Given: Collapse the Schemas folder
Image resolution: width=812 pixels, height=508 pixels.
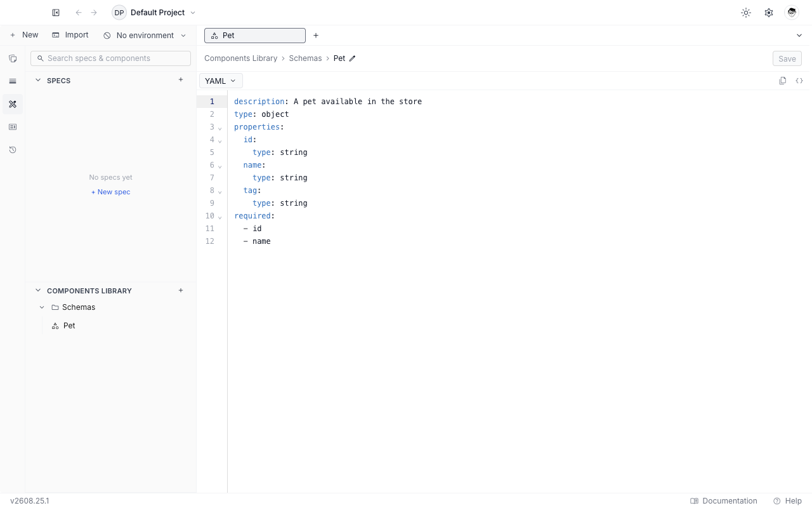Looking at the screenshot, I should coord(42,307).
